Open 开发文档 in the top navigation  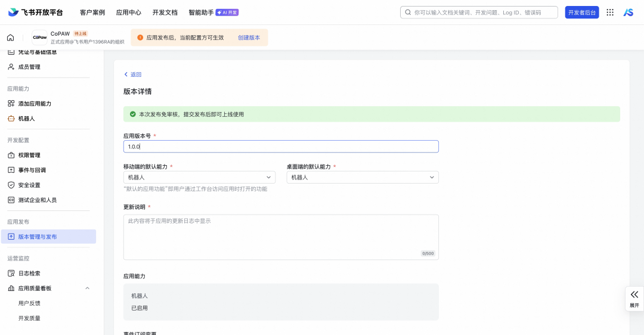165,12
